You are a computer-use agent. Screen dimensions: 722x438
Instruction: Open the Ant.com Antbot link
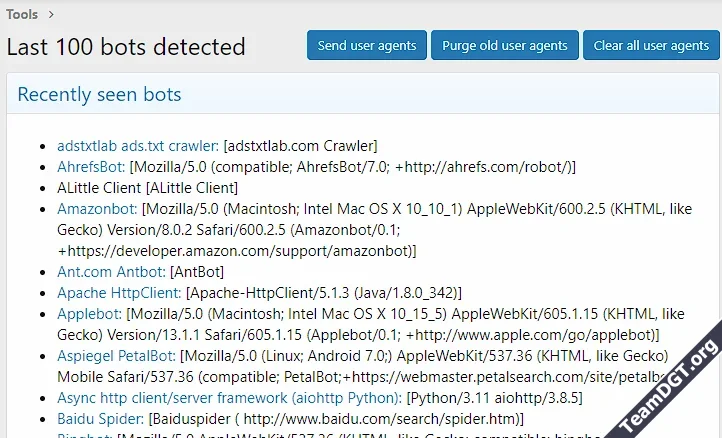(x=111, y=272)
